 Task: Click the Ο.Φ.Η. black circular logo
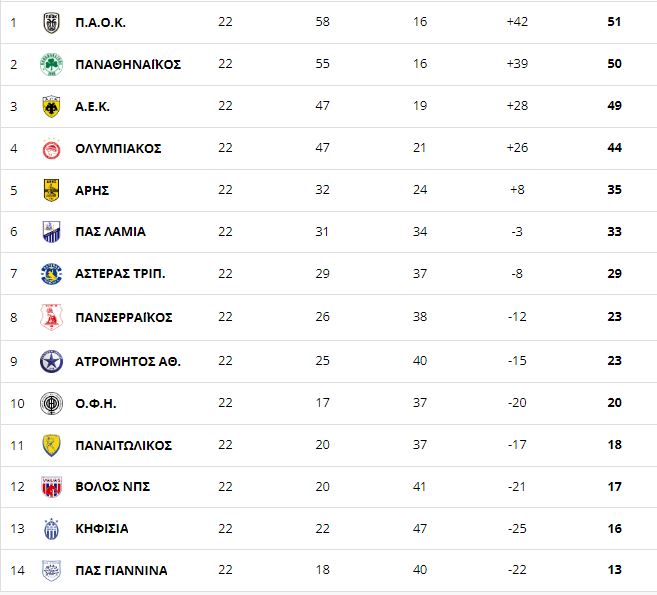[x=52, y=404]
